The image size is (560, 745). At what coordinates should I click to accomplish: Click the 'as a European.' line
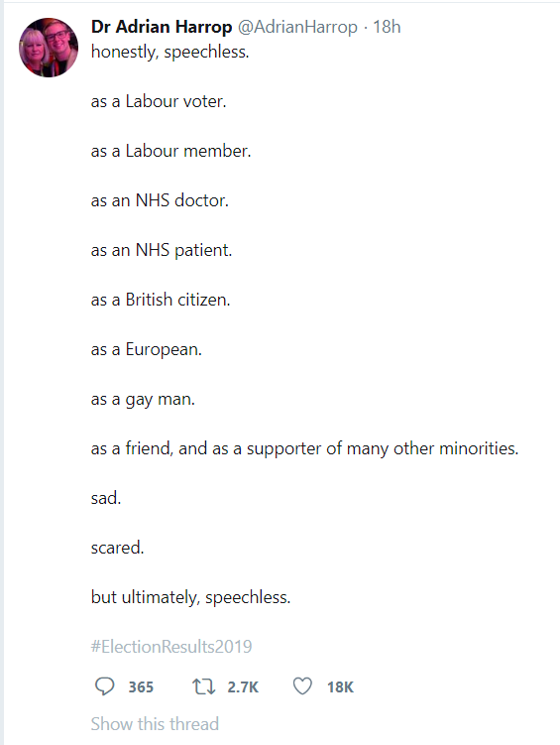(x=146, y=350)
